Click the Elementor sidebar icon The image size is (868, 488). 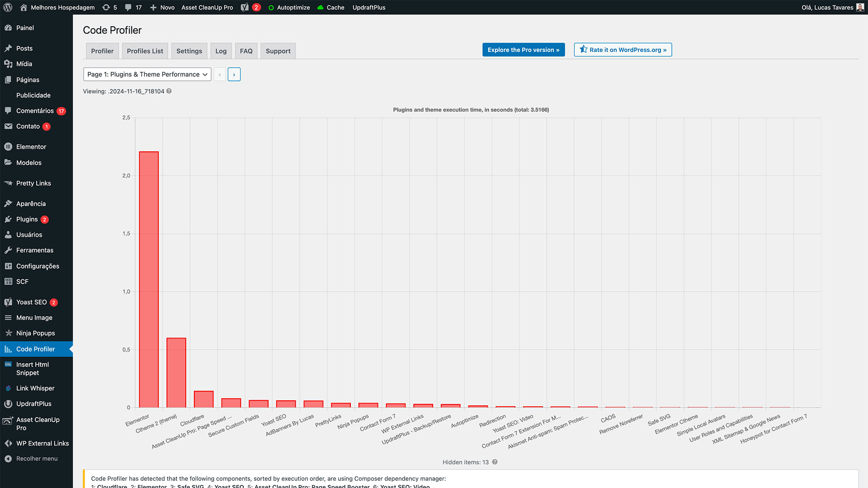(8, 147)
